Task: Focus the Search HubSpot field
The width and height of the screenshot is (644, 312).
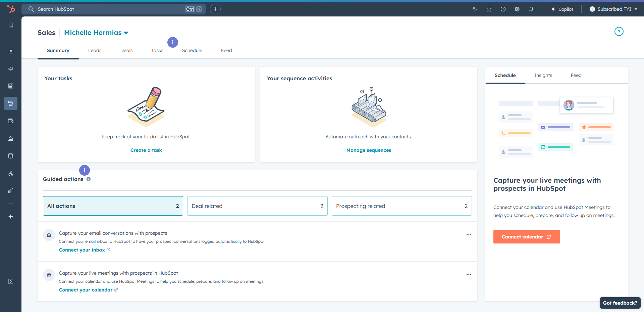Action: pyautogui.click(x=114, y=9)
